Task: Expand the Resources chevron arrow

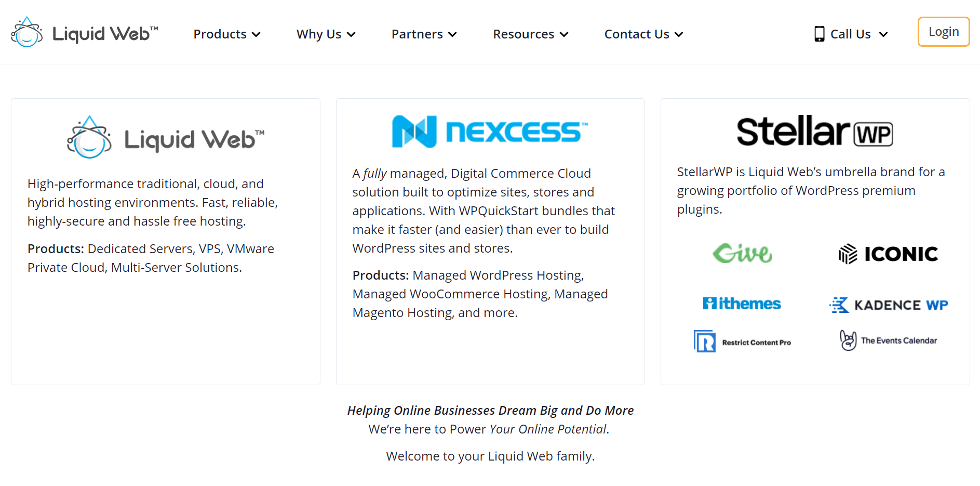Action: pyautogui.click(x=564, y=34)
